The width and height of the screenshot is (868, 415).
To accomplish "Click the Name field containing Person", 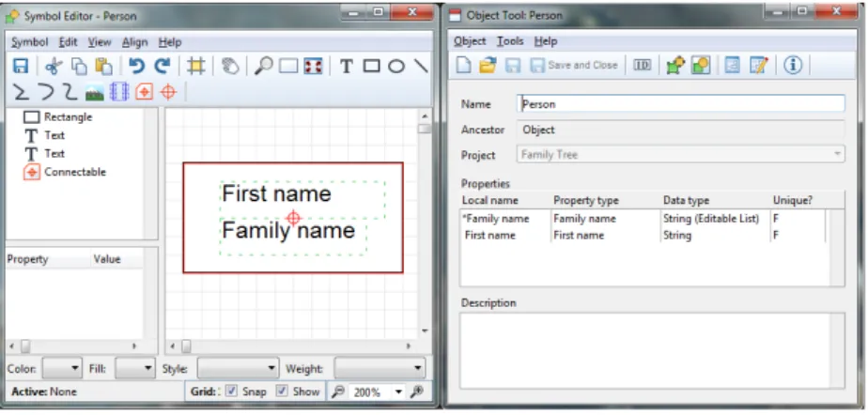I will tap(681, 103).
